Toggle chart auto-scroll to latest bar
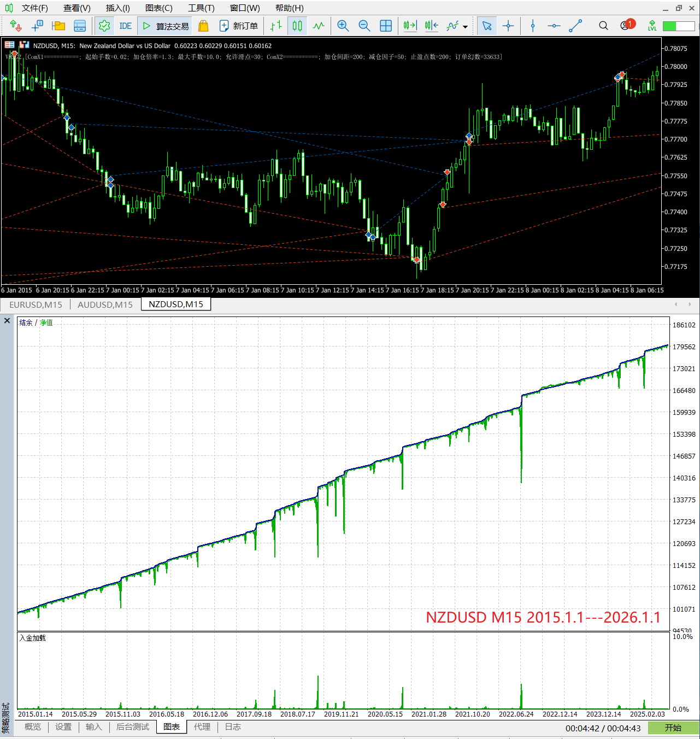The width and height of the screenshot is (700, 739). coord(410,26)
